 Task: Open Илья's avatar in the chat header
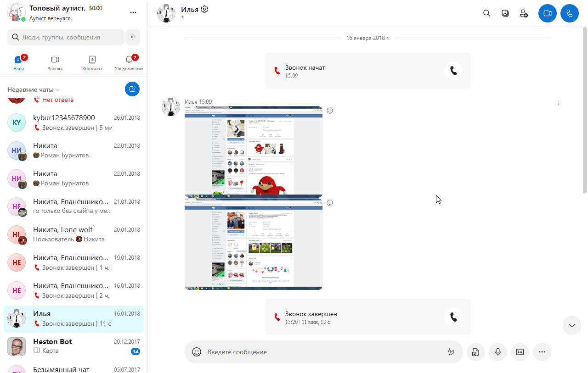coord(166,13)
